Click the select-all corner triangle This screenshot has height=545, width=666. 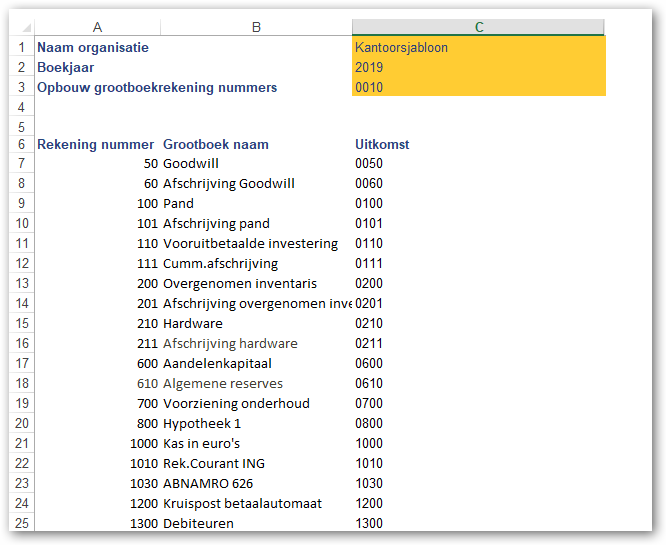(26, 28)
